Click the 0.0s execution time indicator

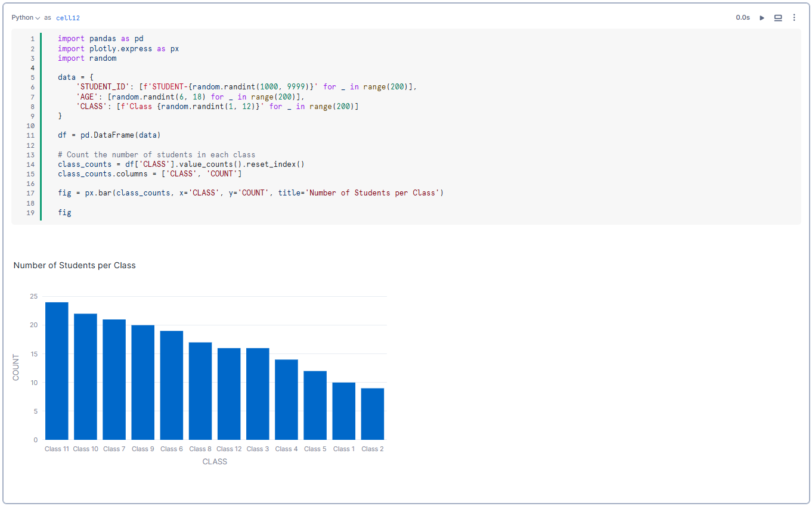tap(742, 17)
